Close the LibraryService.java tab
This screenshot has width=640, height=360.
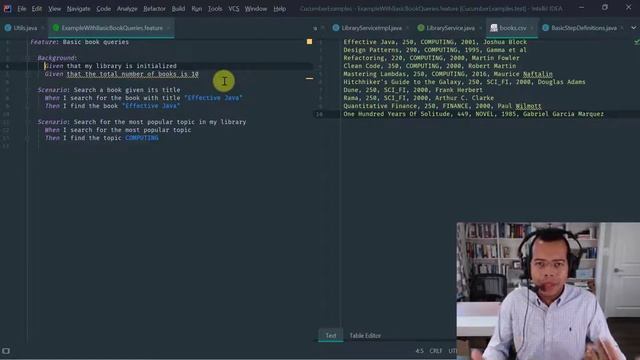tap(480, 28)
